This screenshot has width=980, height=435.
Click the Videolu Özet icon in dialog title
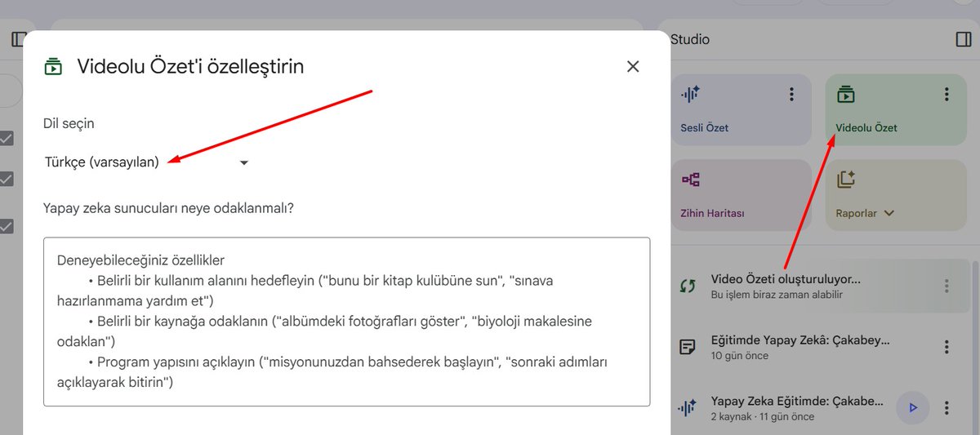click(x=52, y=67)
